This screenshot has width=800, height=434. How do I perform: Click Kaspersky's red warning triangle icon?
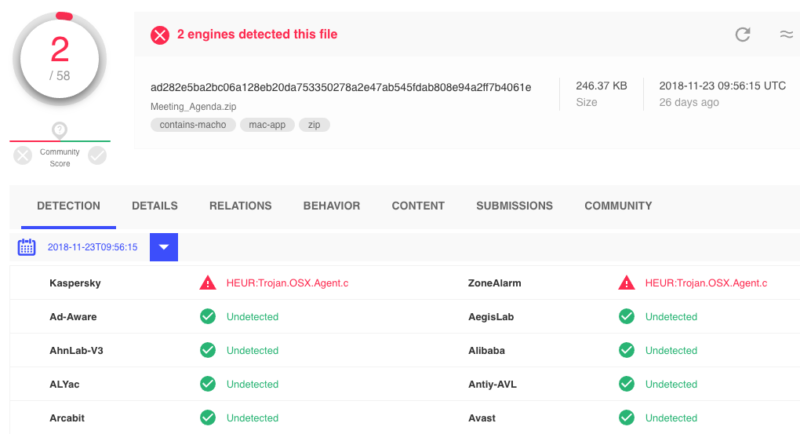point(207,283)
